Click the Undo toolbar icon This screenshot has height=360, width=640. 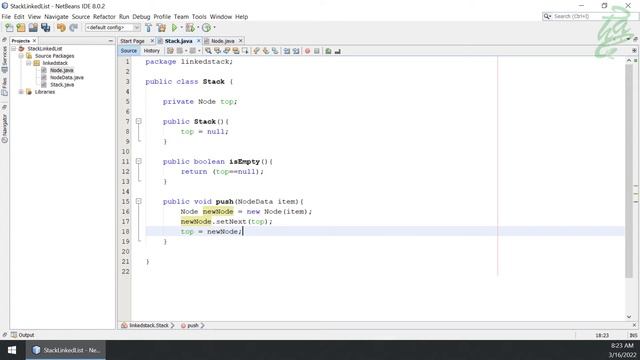pyautogui.click(x=61, y=27)
